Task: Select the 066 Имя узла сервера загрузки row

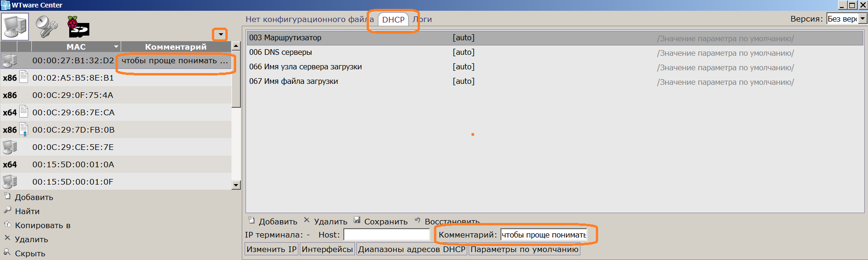Action: point(305,67)
